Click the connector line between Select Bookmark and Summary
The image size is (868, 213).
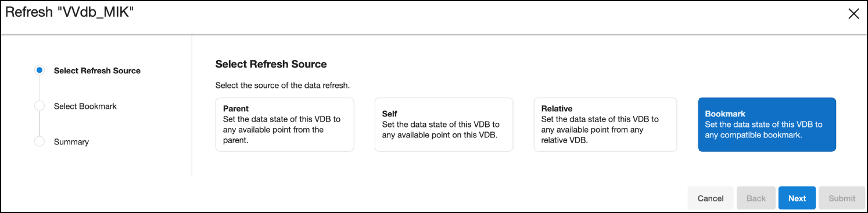[x=40, y=124]
